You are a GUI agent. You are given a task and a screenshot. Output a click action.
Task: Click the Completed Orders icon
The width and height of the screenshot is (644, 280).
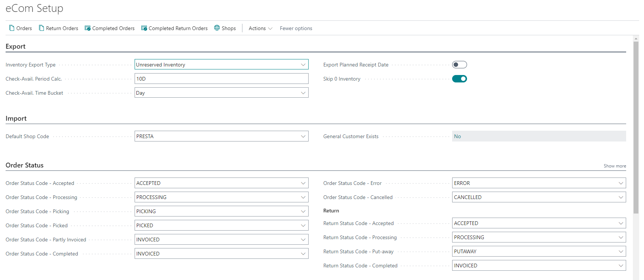pyautogui.click(x=88, y=28)
